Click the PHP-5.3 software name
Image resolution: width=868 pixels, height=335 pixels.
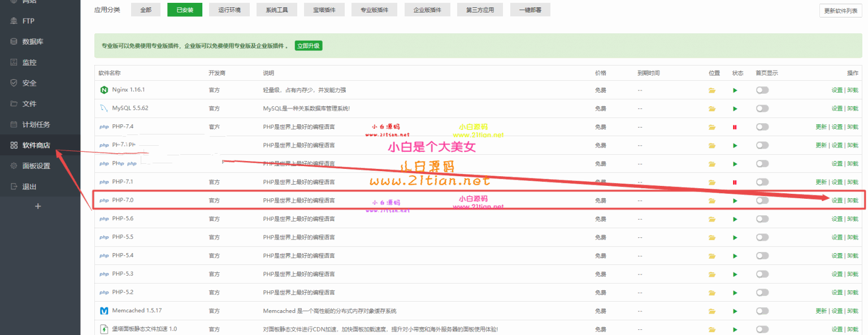click(x=123, y=274)
